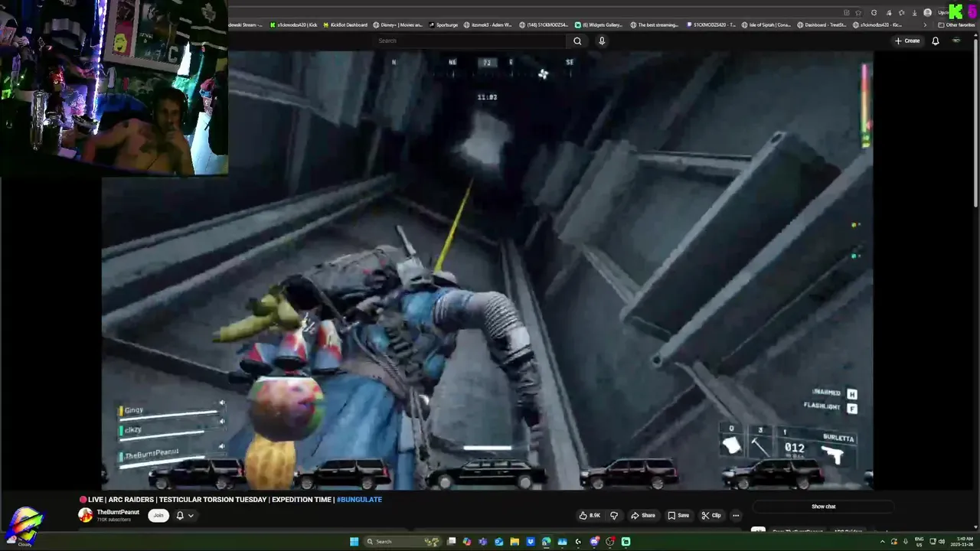Open Copilot icon on taskbar
Viewport: 980px width, 551px height.
tap(467, 542)
